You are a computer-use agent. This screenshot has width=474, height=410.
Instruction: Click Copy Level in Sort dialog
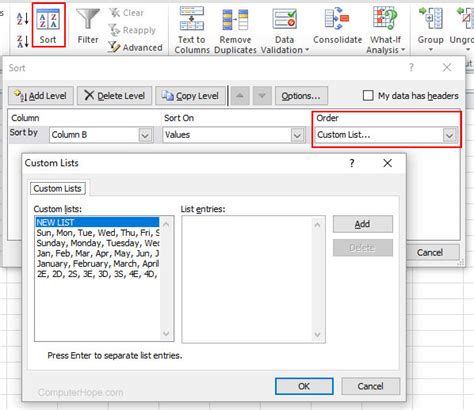[x=190, y=96]
